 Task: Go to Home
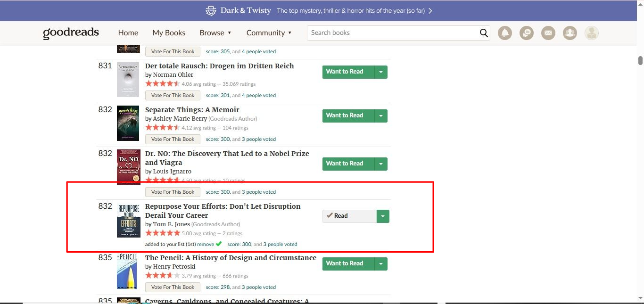[x=128, y=33]
